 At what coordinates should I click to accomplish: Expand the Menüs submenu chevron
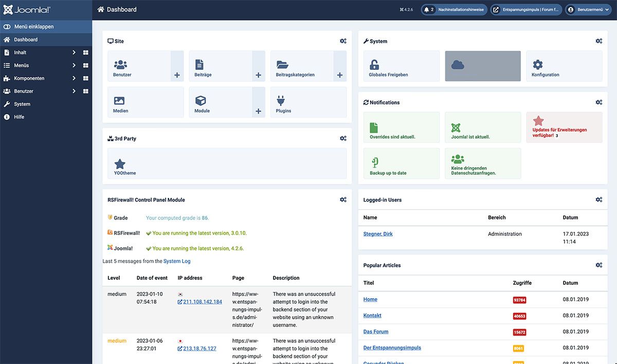74,65
